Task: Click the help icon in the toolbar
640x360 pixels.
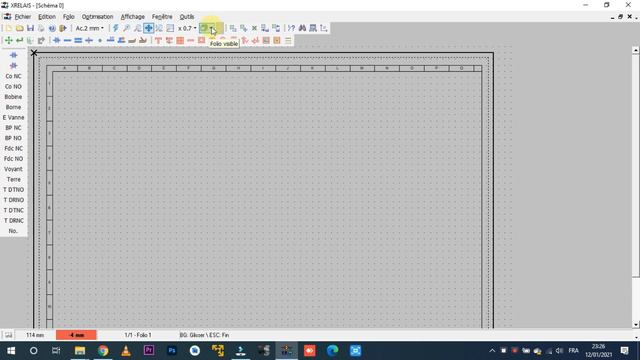Action: pyautogui.click(x=52, y=28)
